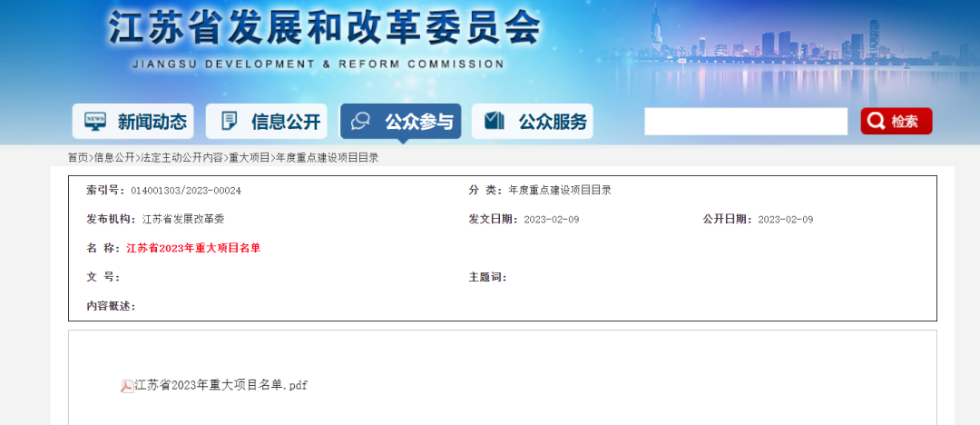
Task: Click the 信息公开 breadcrumb link
Action: coord(114,157)
